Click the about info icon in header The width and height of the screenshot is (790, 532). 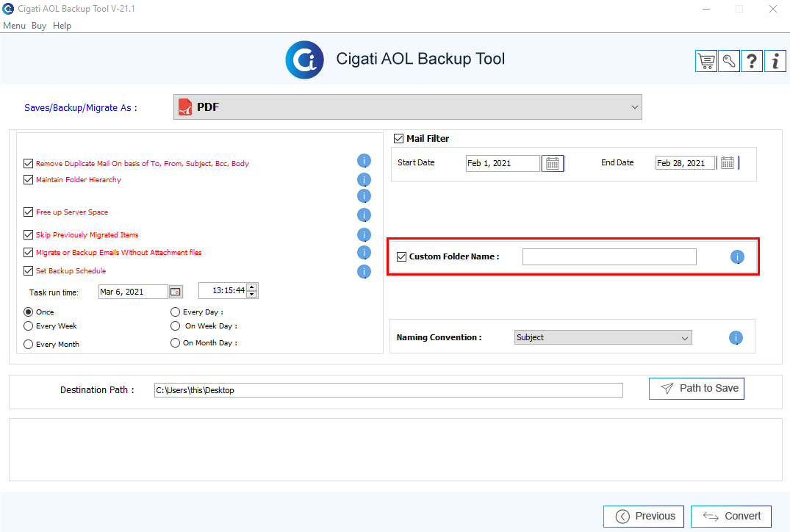click(775, 62)
